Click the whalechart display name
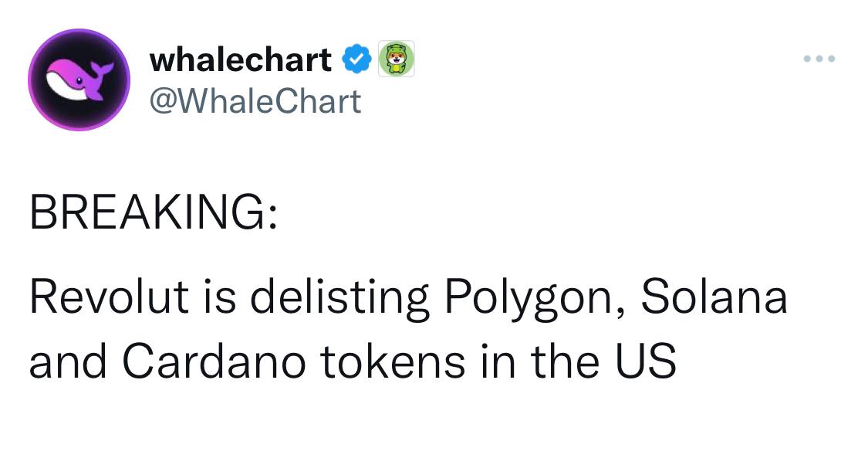The width and height of the screenshot is (868, 458). [x=241, y=59]
